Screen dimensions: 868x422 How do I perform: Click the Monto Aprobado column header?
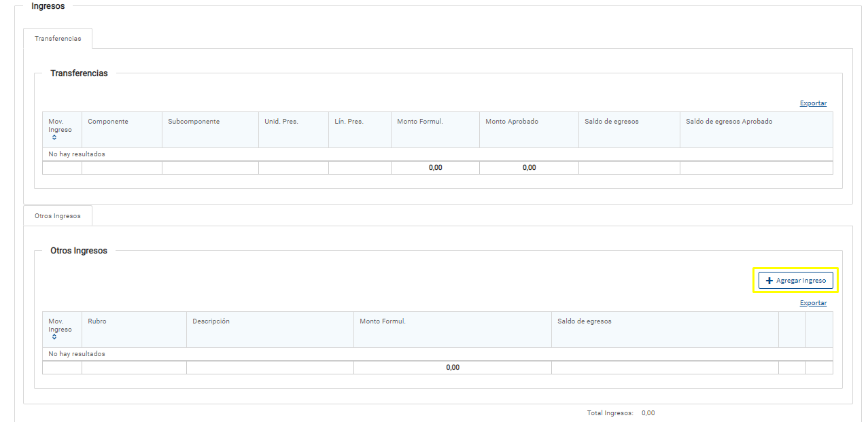512,122
